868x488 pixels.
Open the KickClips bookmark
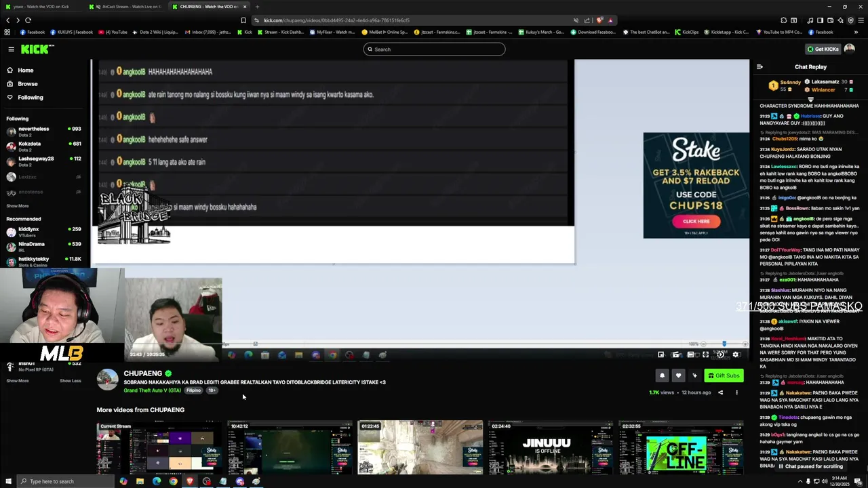tap(686, 32)
